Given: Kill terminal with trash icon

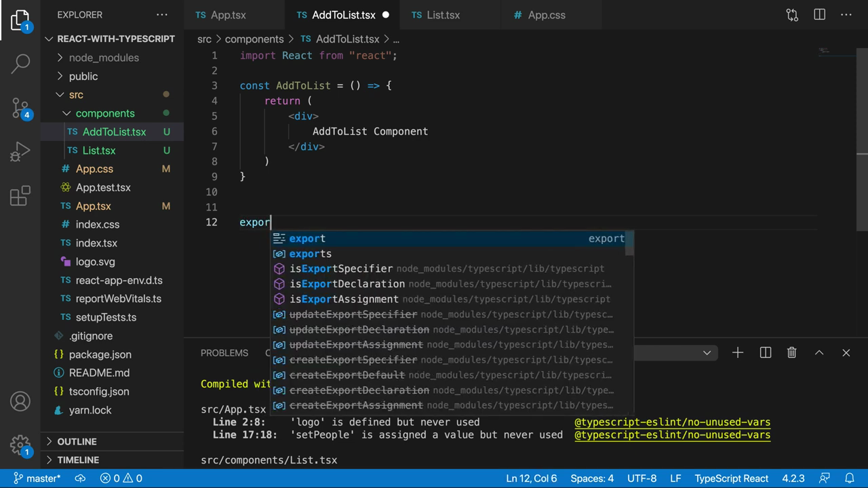Looking at the screenshot, I should point(791,352).
